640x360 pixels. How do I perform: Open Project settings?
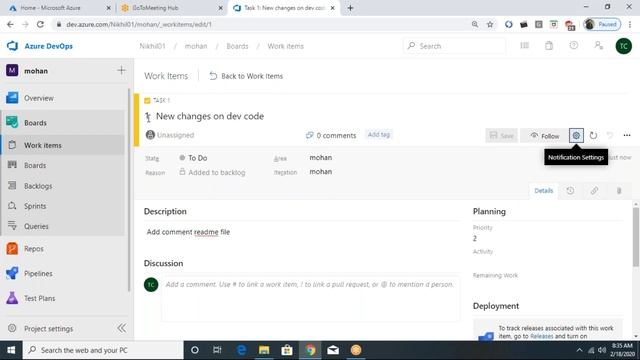41,329
